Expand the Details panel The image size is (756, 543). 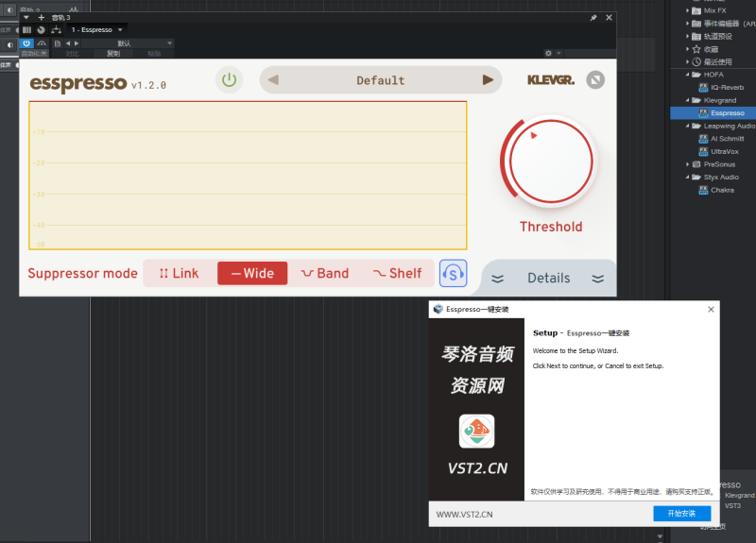[x=548, y=278]
